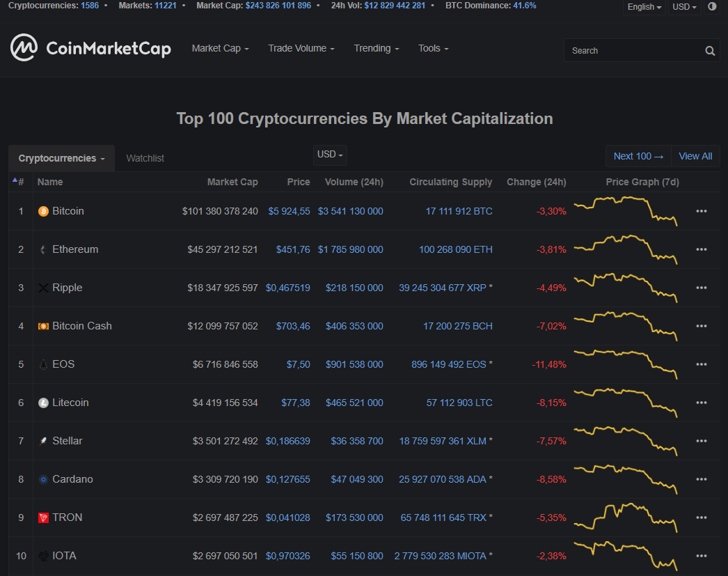Click the CoinMarketCap logo icon

coord(24,47)
